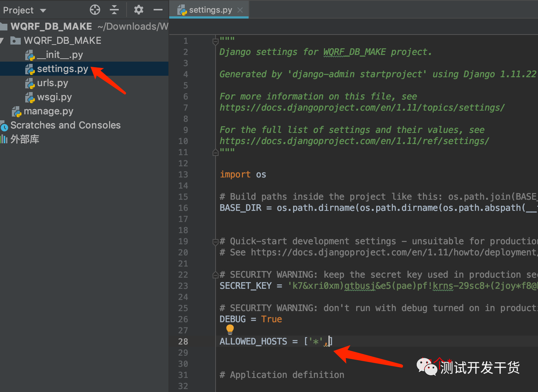This screenshot has width=538, height=392.
Task: Click the DEBUG variable name on line 26
Action: pos(233,319)
